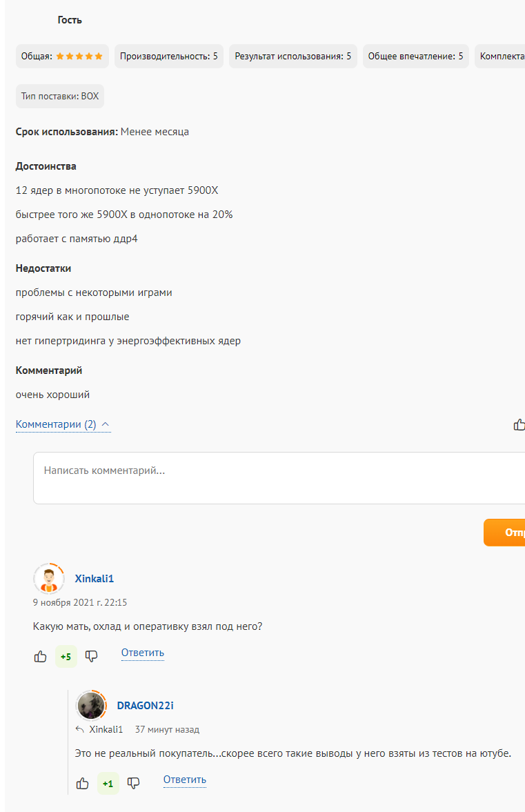
Task: Thumbs up DRAGON22i's reply
Action: pyautogui.click(x=83, y=784)
